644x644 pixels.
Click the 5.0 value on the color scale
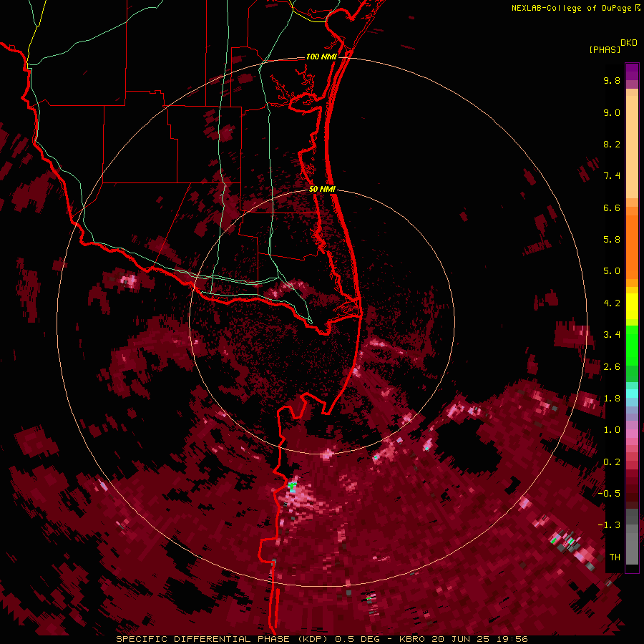[x=612, y=271]
